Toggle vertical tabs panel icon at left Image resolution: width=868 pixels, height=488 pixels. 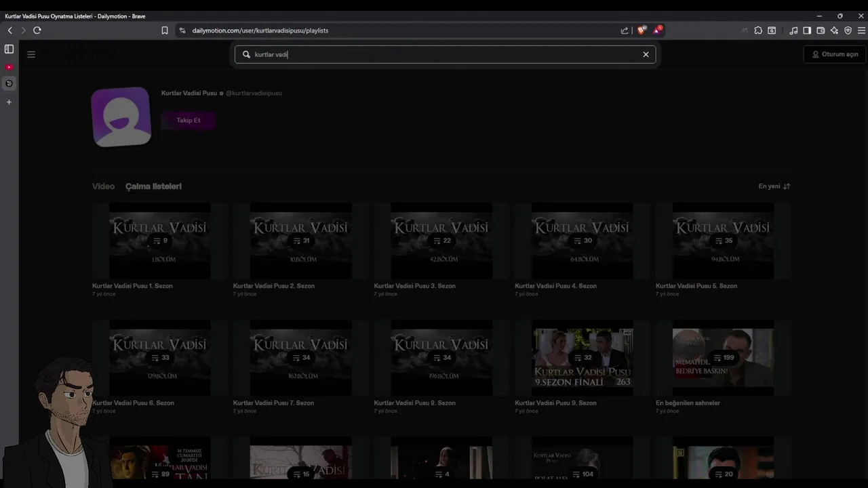[9, 49]
